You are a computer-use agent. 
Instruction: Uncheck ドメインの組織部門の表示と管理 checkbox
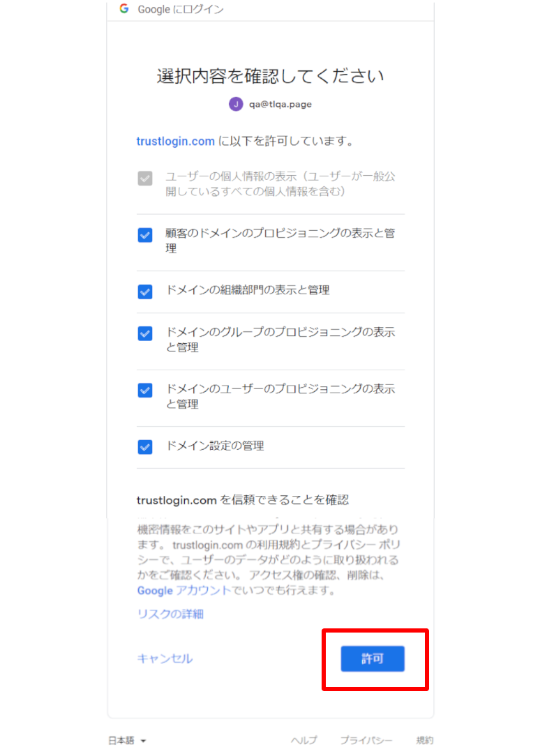[145, 292]
